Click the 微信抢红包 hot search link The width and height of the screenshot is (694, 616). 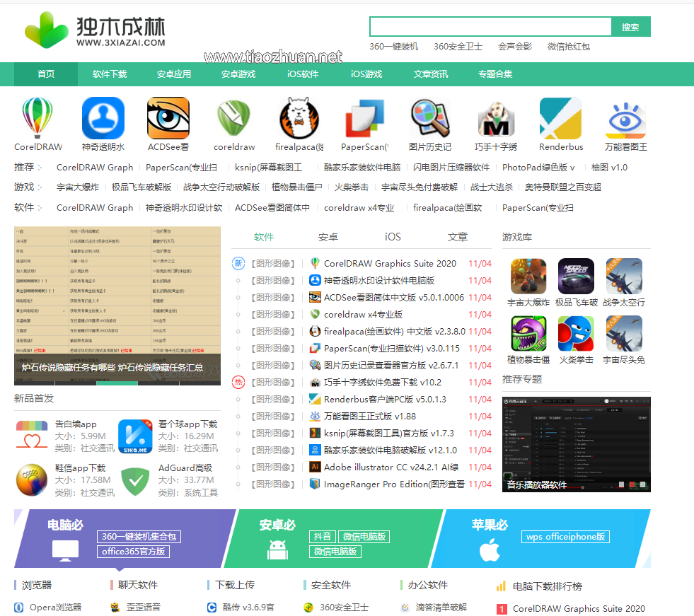click(x=569, y=47)
